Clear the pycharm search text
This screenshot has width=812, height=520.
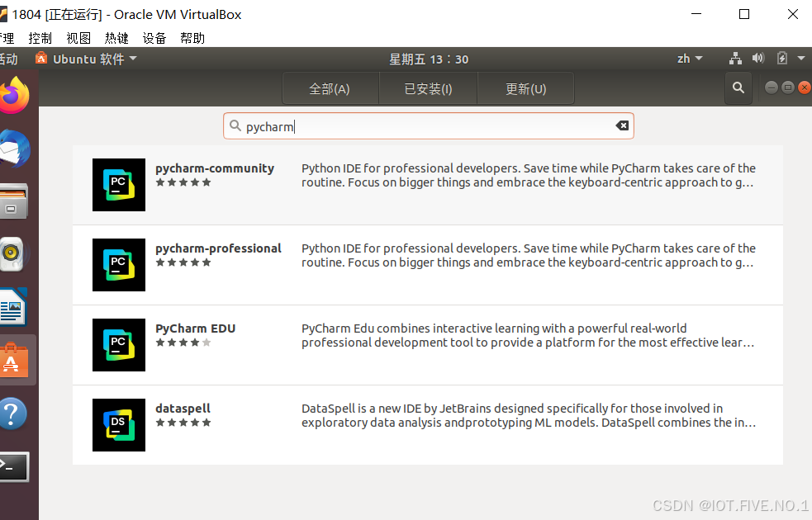click(622, 125)
